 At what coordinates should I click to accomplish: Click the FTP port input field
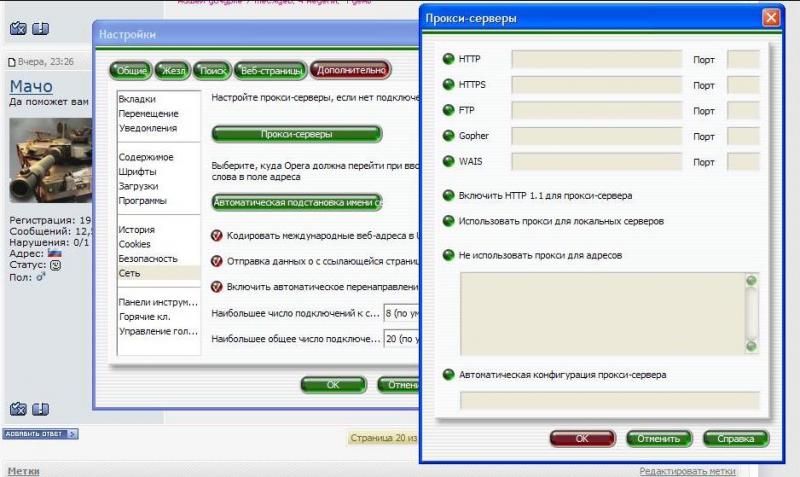point(743,110)
